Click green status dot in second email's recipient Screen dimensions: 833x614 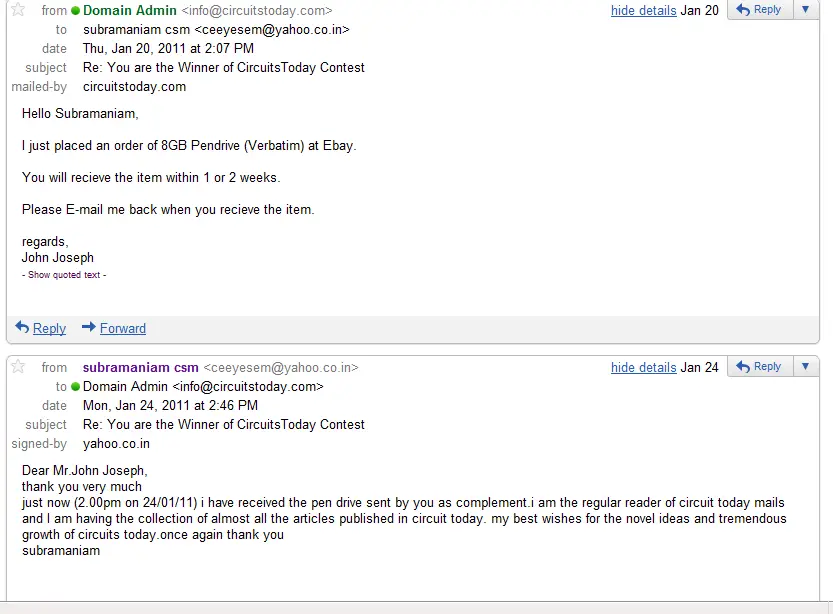75,386
